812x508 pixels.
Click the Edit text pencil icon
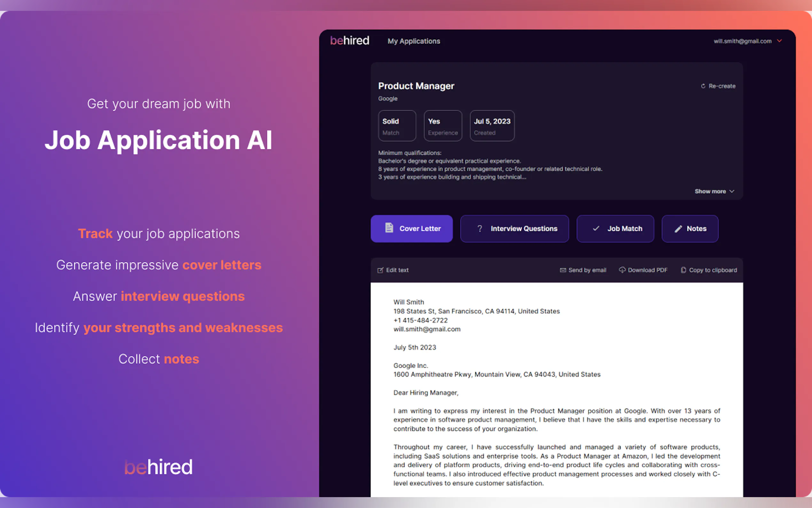380,270
